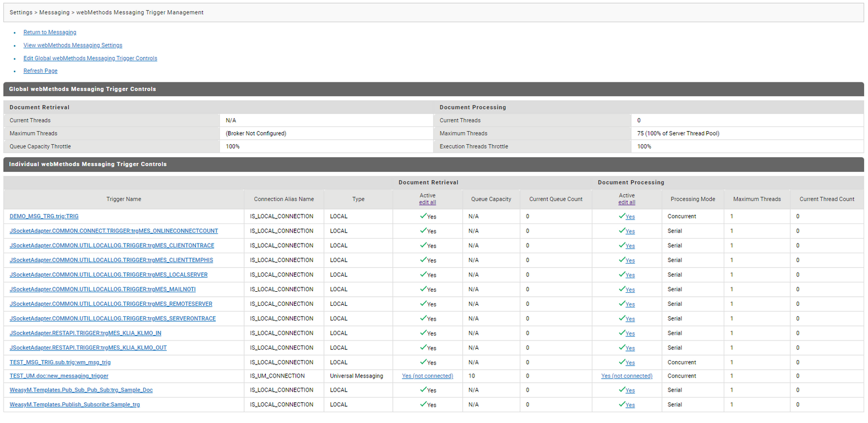Click retrieval checkmark for trgMES_CLIENTONTRACE row
The image size is (868, 423).
coord(423,245)
